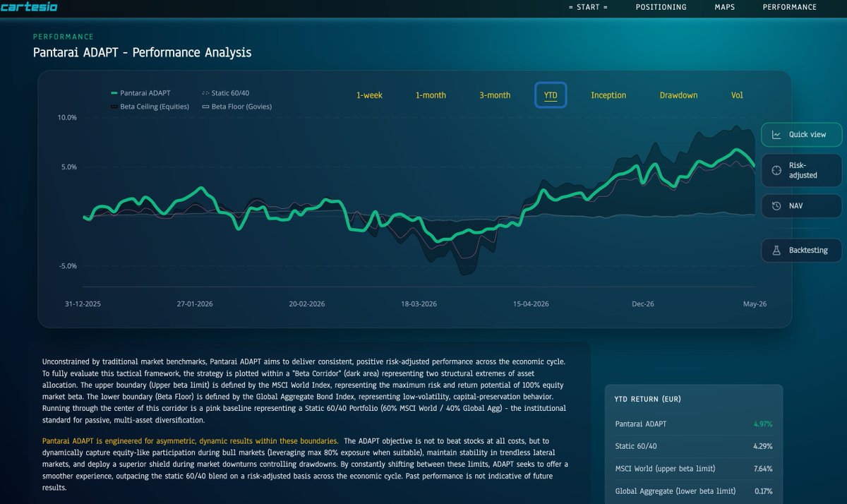Click the yellow asymmetric dynamic results sentence
This screenshot has width=847, height=504.
pos(191,440)
